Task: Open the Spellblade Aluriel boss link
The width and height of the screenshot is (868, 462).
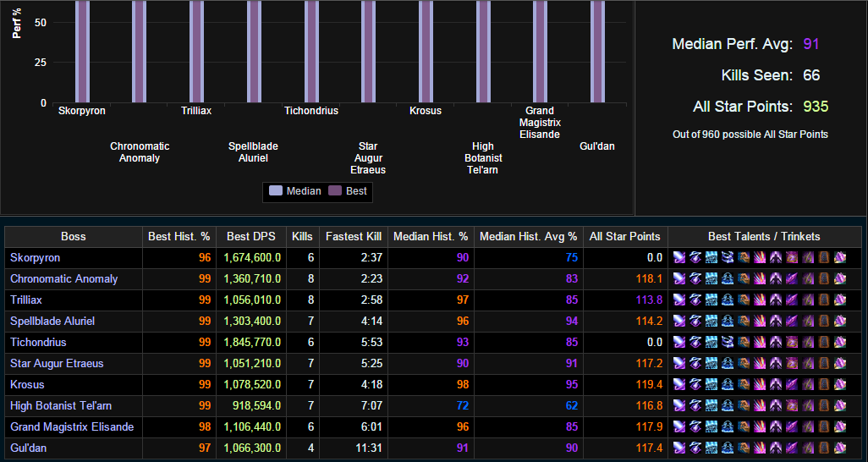Action: point(52,321)
